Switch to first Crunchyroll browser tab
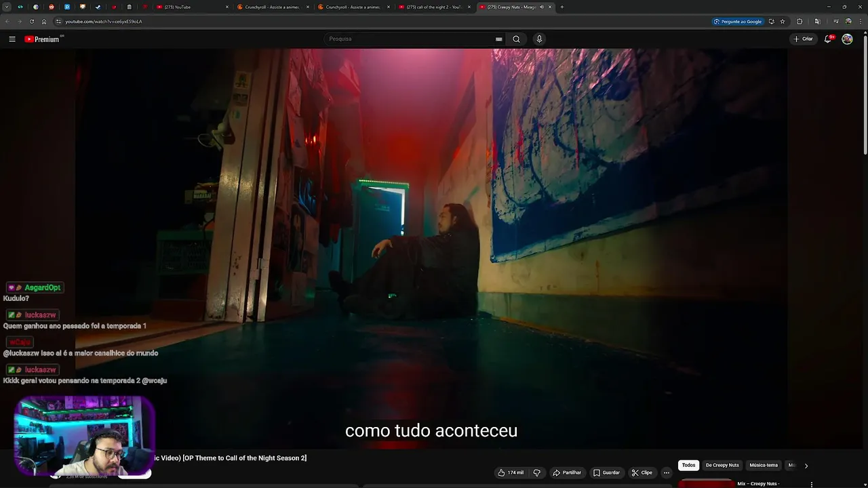Viewport: 868px width, 488px height. (273, 7)
